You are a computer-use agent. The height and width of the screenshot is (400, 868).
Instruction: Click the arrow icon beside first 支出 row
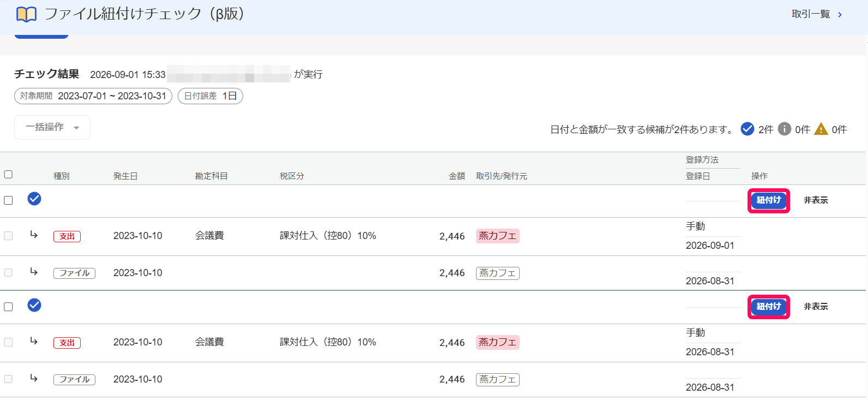[34, 235]
